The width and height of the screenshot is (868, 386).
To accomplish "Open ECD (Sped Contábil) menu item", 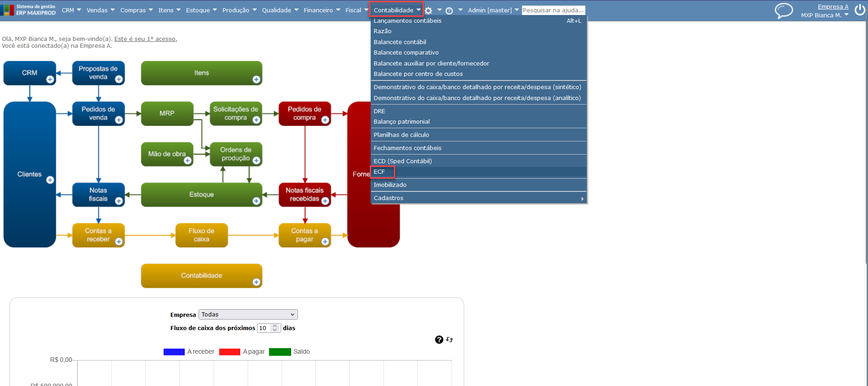I will tap(479, 161).
